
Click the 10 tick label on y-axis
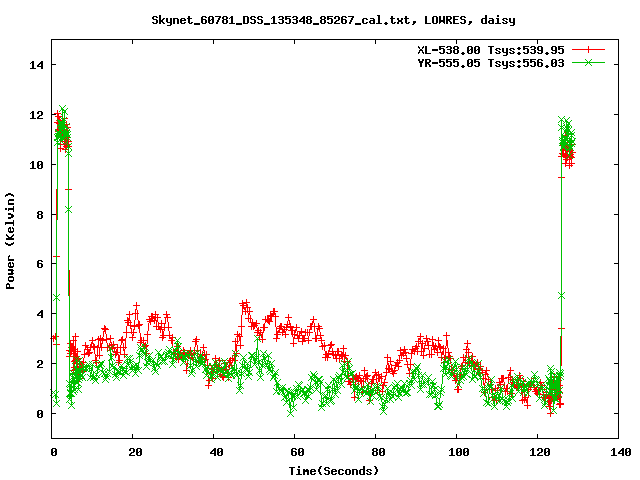pos(38,164)
